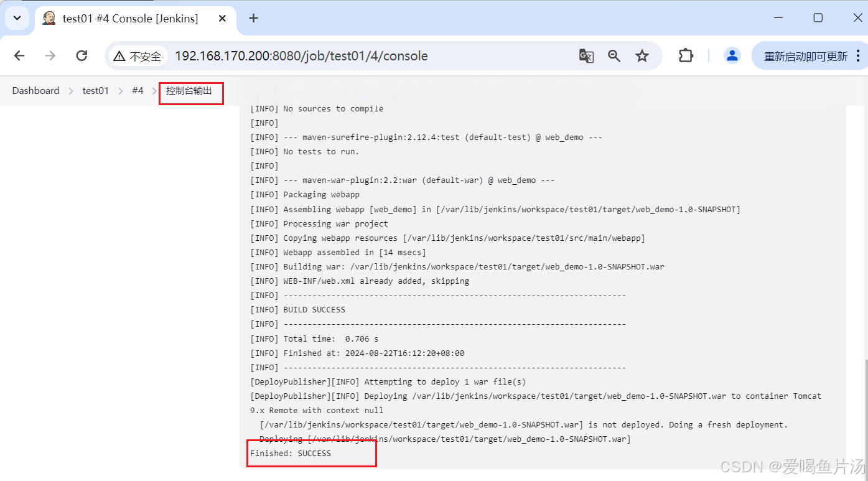
Task: Click the Jenkins favicon on the tab
Action: pos(49,18)
